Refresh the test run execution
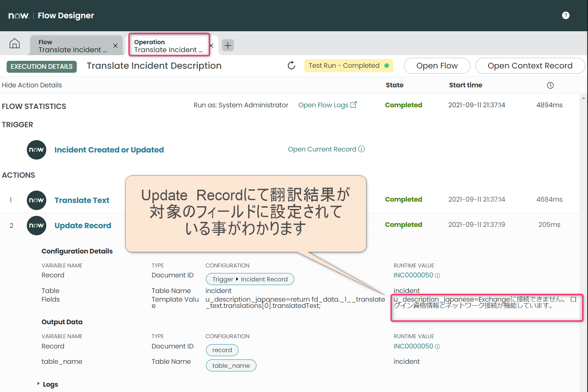The image size is (588, 392). [291, 65]
